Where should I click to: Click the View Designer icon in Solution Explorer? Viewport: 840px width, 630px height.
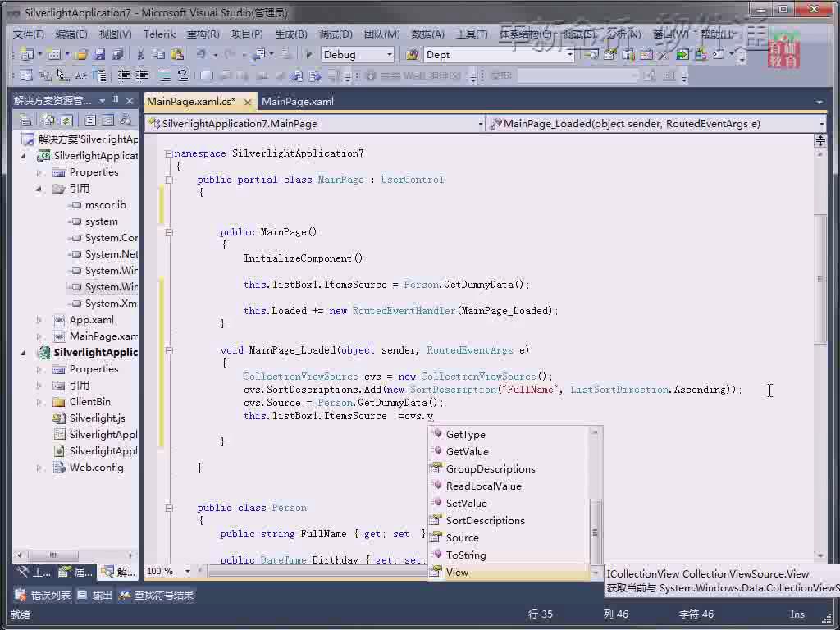107,120
